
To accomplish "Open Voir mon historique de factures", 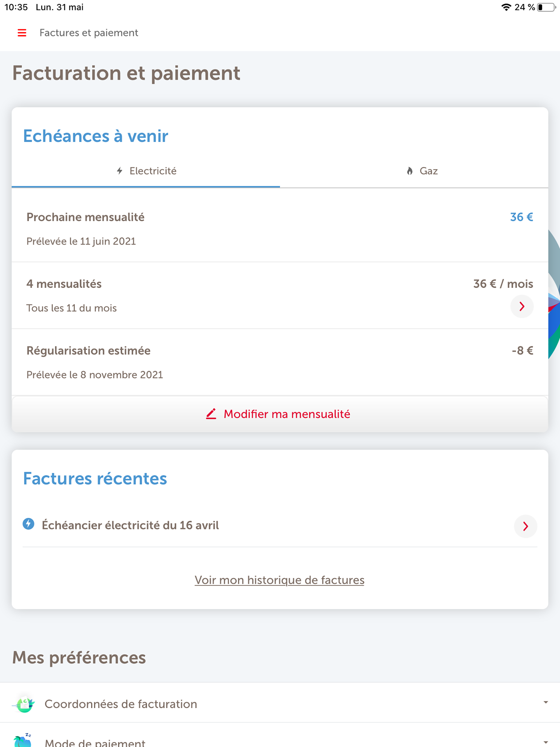I will tap(279, 579).
